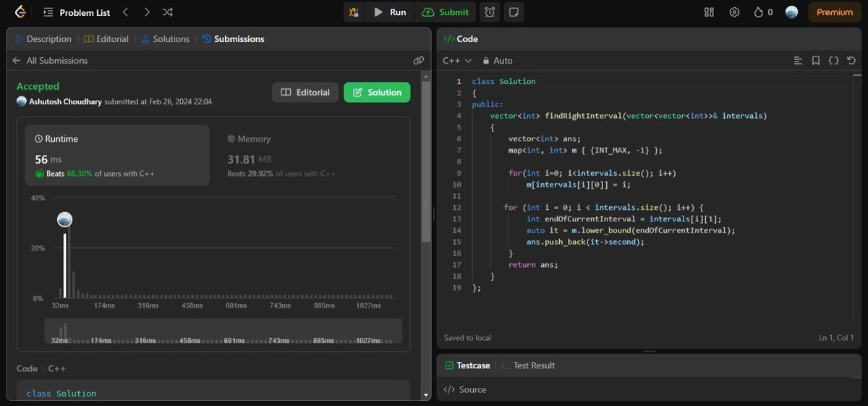Open the Test Result tab
This screenshot has height=406, width=868.
point(528,365)
